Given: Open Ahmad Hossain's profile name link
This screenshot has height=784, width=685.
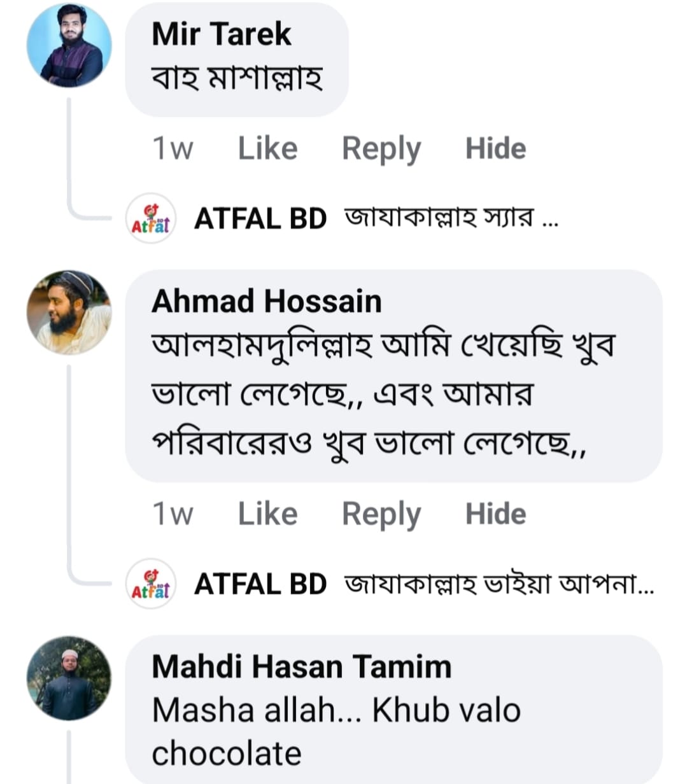Looking at the screenshot, I should [266, 301].
